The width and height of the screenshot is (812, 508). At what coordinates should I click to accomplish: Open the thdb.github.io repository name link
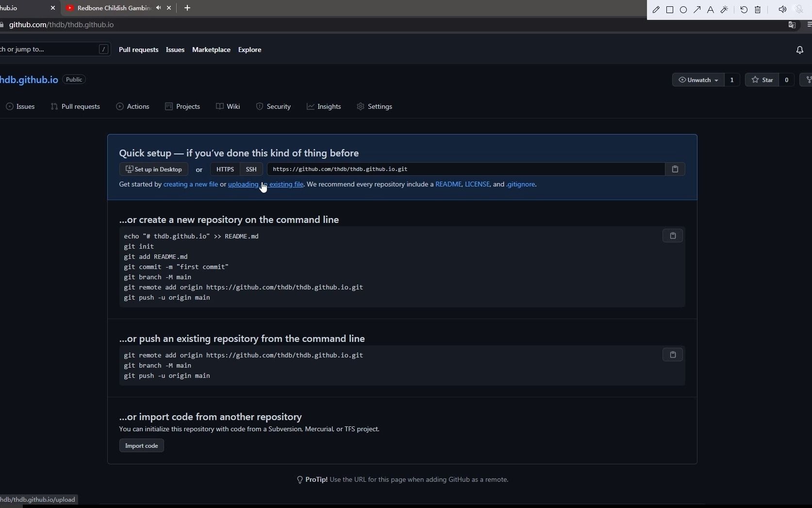point(29,80)
